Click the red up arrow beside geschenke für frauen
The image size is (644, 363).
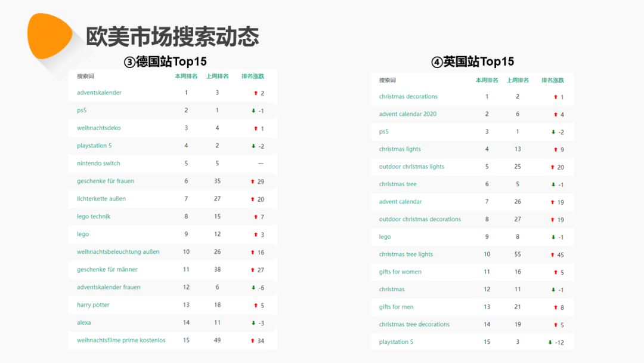pos(253,181)
